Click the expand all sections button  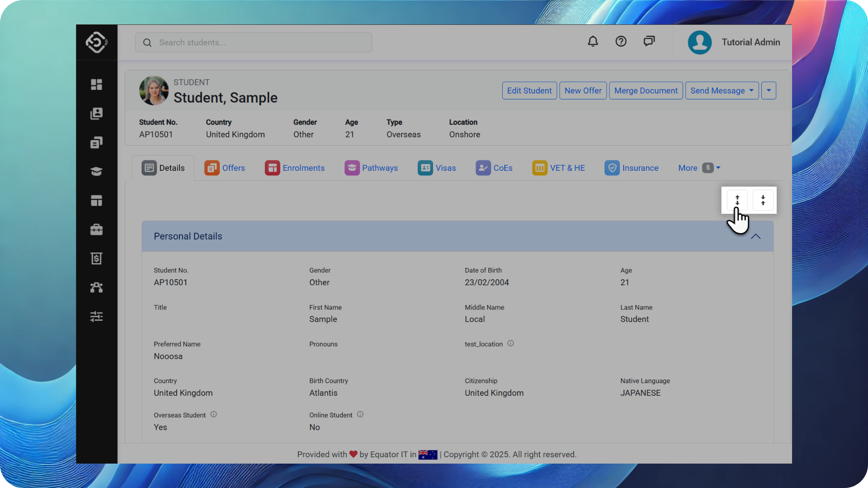737,200
